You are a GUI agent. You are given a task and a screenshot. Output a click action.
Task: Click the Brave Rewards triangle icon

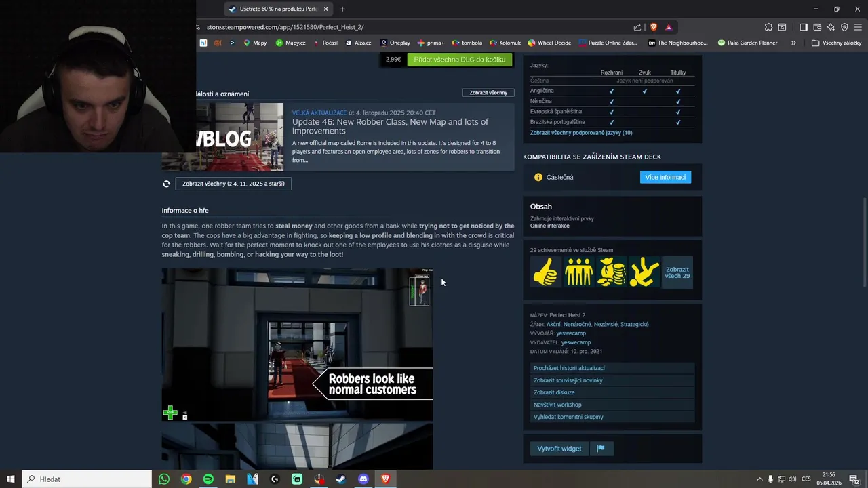669,27
